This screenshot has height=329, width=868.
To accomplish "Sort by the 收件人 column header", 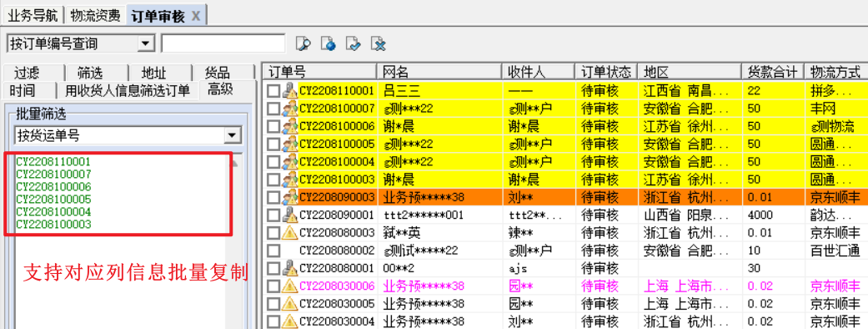I will click(539, 72).
